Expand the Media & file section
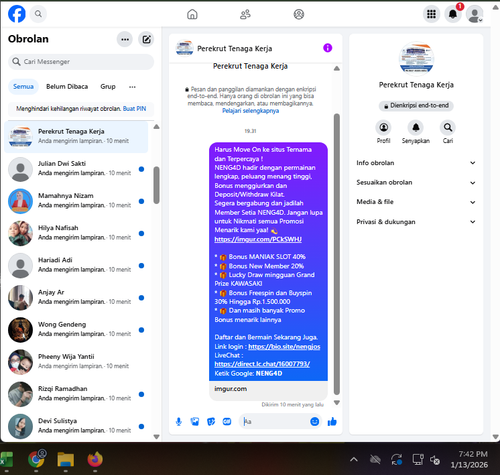 coord(416,202)
